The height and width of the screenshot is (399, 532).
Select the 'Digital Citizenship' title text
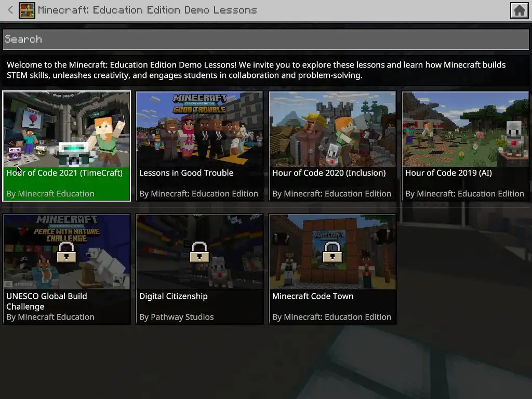[174, 296]
